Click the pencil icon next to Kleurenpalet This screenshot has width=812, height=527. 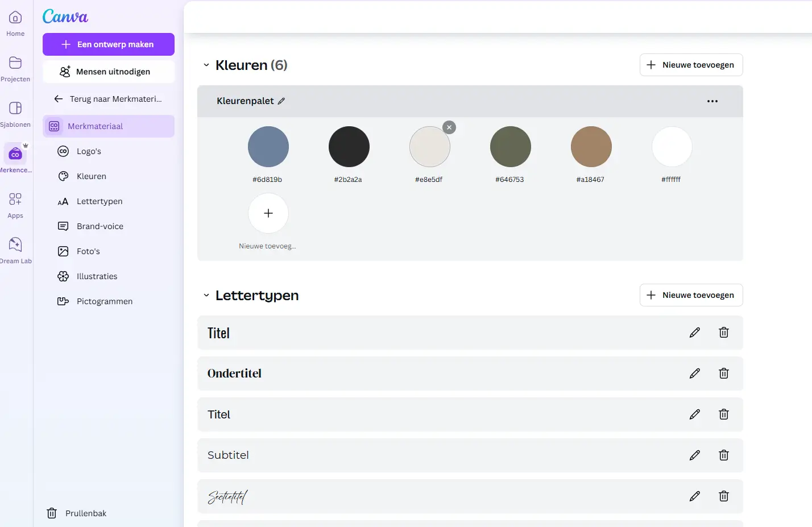click(281, 101)
